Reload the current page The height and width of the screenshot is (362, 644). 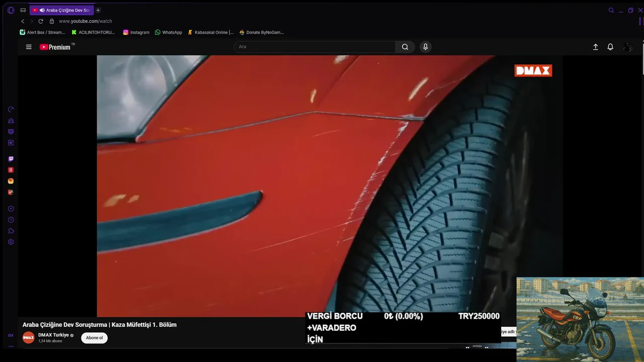tap(41, 21)
